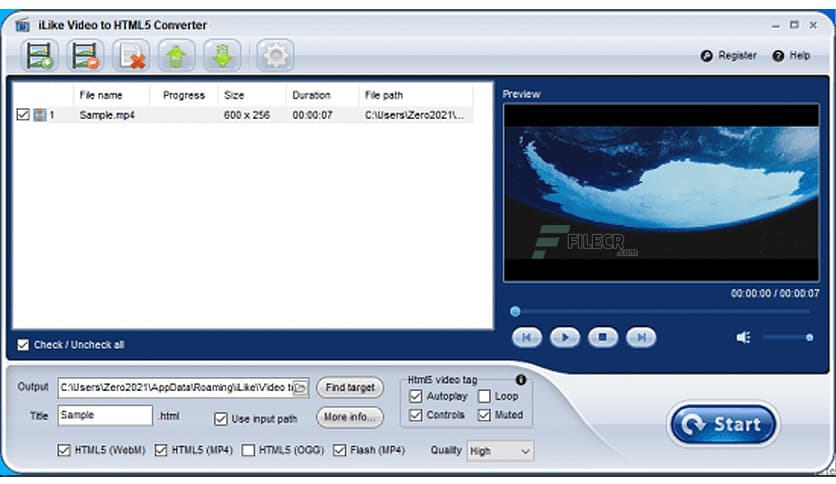Click the File name column header
The height and width of the screenshot is (484, 836).
pos(111,95)
